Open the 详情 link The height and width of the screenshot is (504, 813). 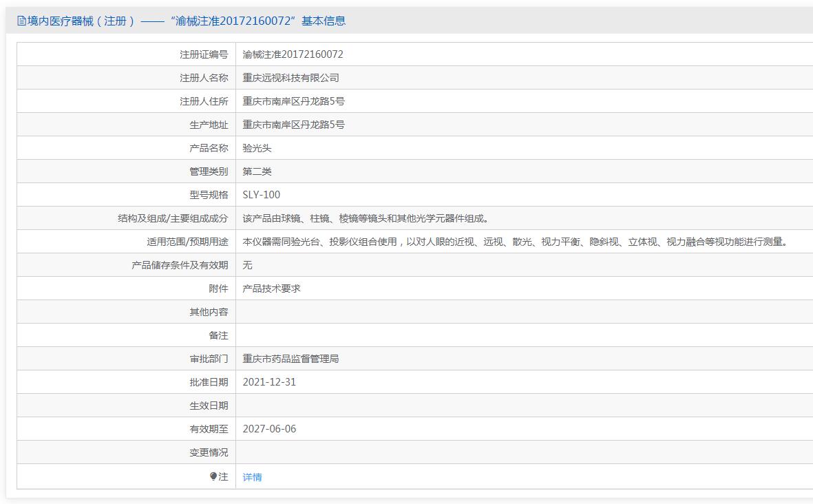(x=252, y=477)
